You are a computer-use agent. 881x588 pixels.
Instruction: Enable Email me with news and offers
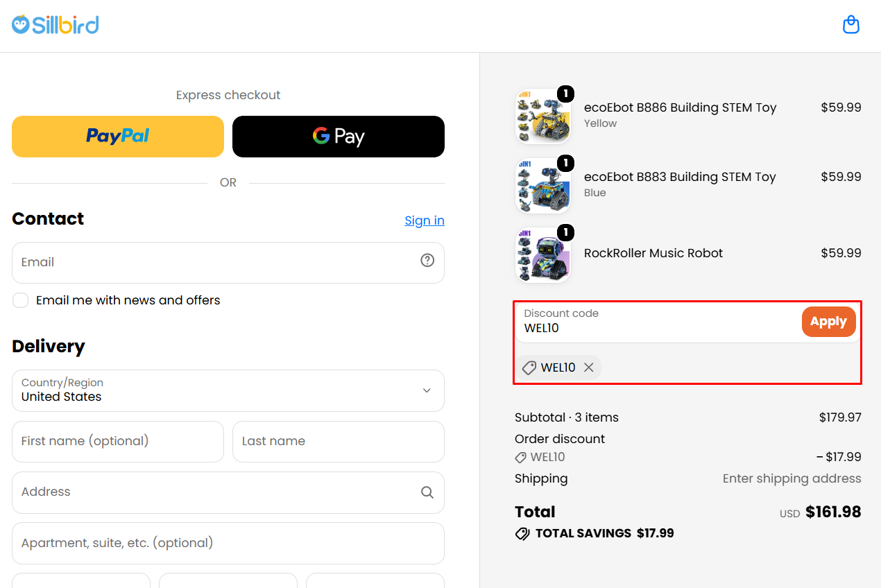pos(21,300)
